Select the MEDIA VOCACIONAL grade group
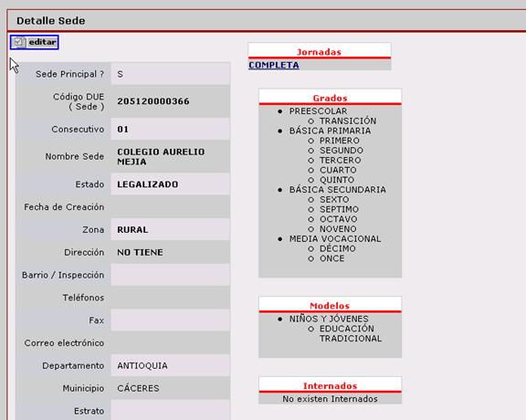This screenshot has width=526, height=420. tap(335, 239)
